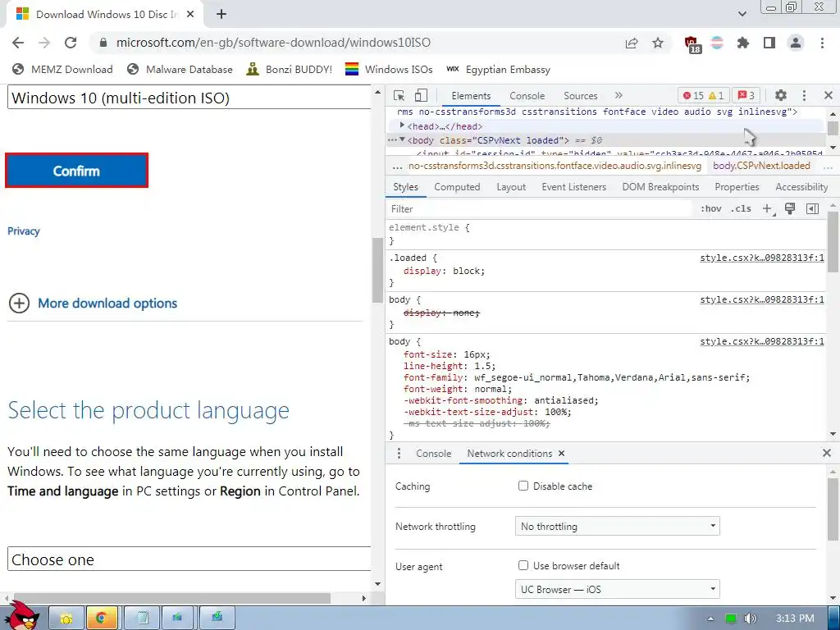
Task: Collapse the body element node
Action: tap(402, 139)
